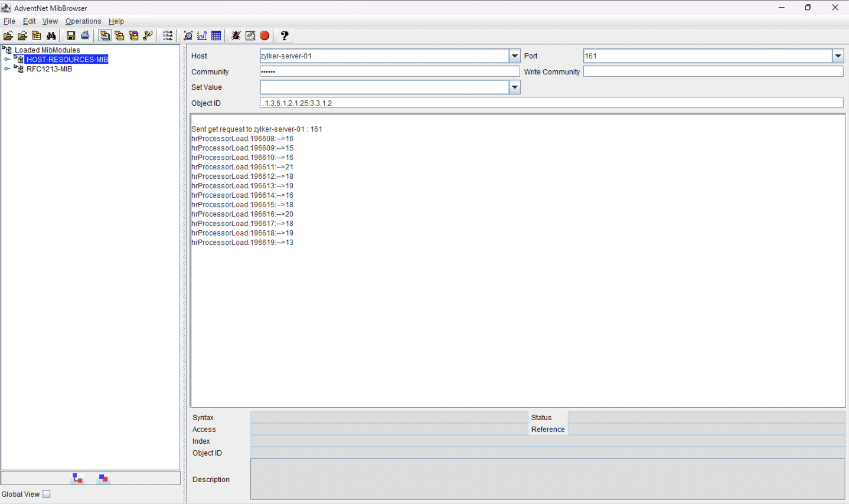Click the printer icon in toolbar
This screenshot has height=504, width=849.
(85, 36)
